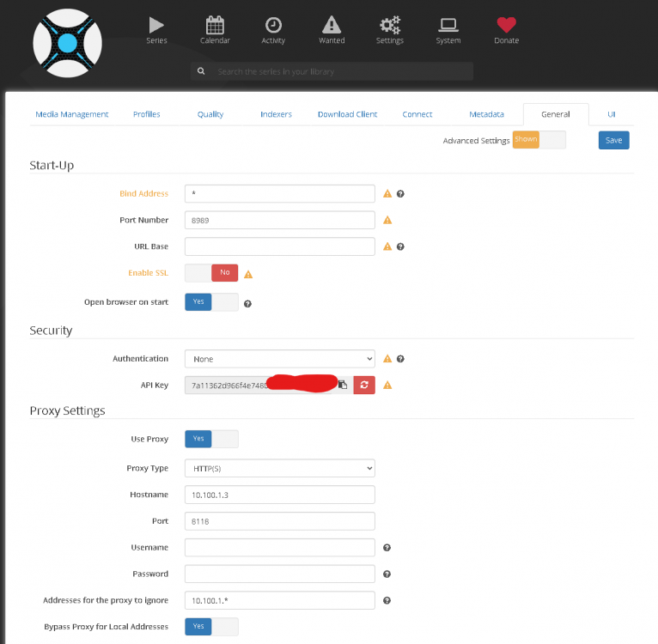Open the URL Base help icon
658x644 pixels.
[x=400, y=246]
